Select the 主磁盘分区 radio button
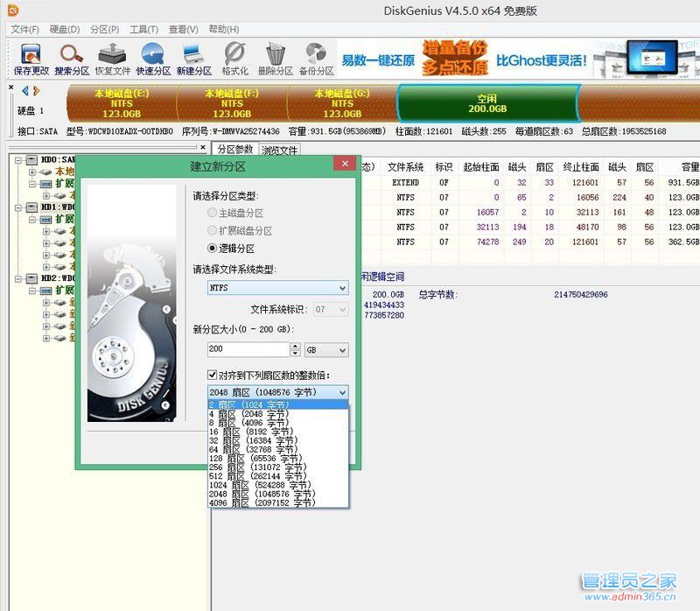The image size is (700, 611). pyautogui.click(x=212, y=213)
